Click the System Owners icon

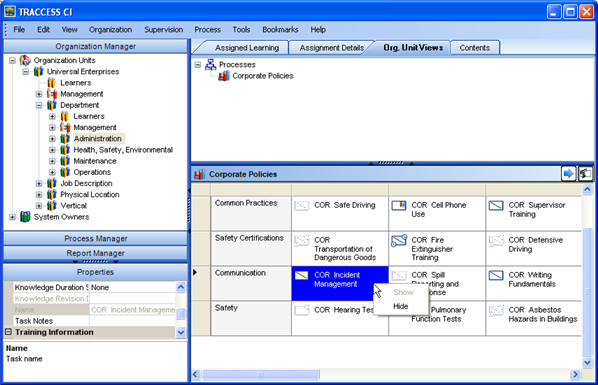(x=25, y=217)
